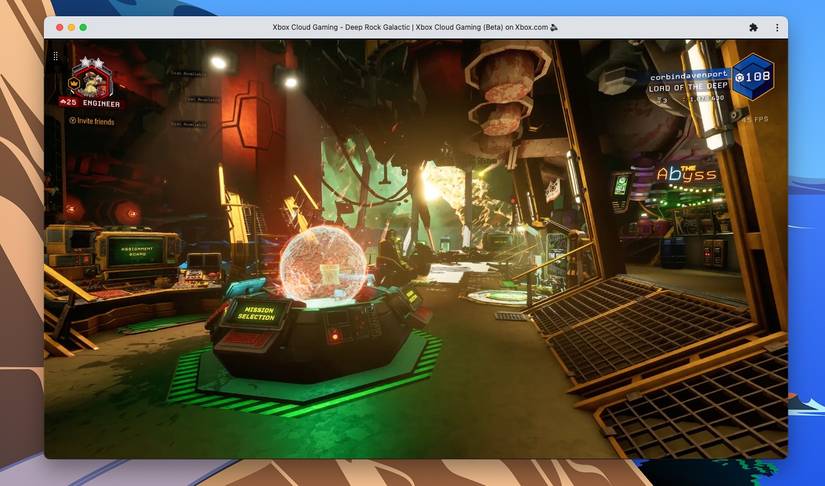
Task: Click the window title Xbox Cloud Gaming text
Action: (x=415, y=27)
